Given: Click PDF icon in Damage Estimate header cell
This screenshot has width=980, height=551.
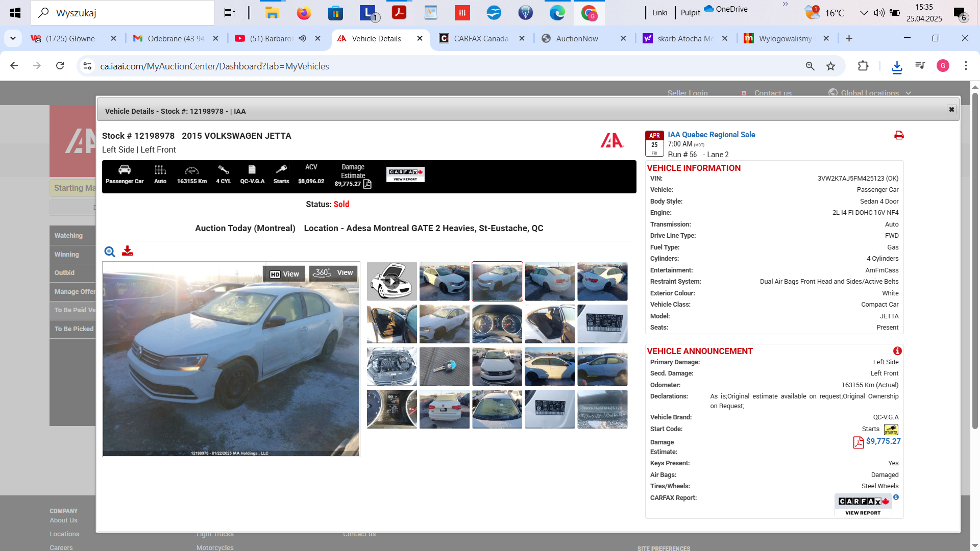Looking at the screenshot, I should (367, 184).
